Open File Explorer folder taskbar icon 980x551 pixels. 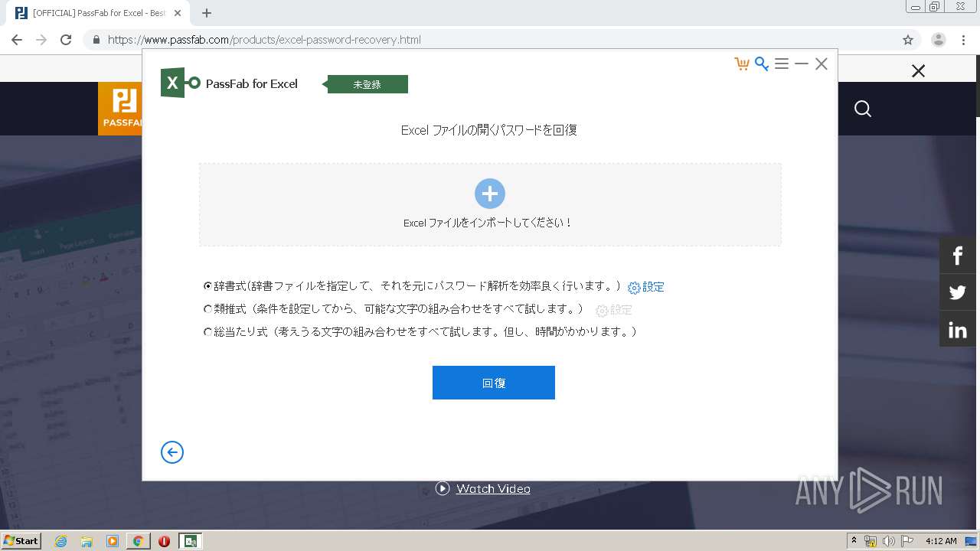[x=87, y=541]
